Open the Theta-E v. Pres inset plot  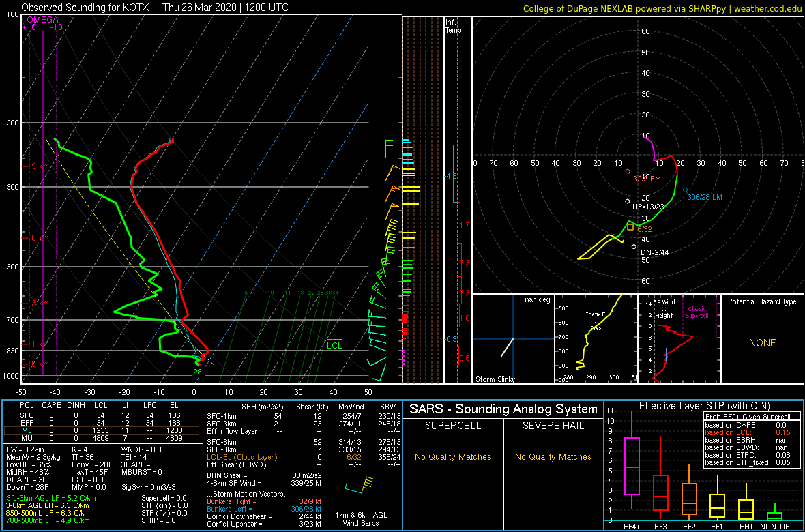click(596, 339)
